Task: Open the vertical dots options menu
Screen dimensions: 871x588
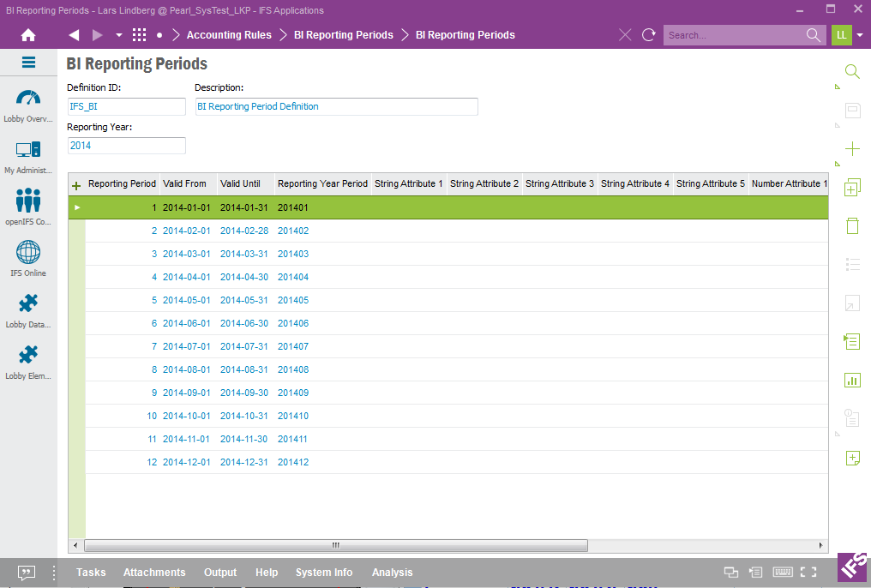Action: [53, 573]
